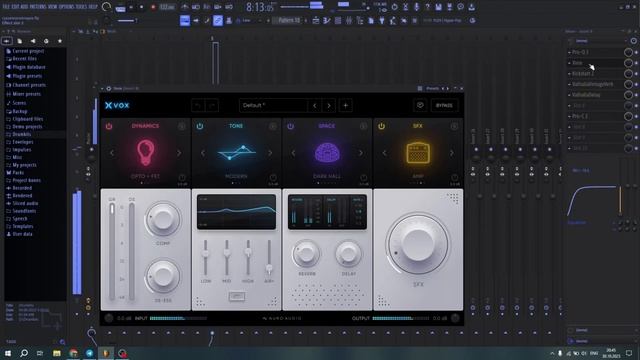Click the heart icon beside BYPASS
The height and width of the screenshot is (360, 640).
tap(420, 105)
